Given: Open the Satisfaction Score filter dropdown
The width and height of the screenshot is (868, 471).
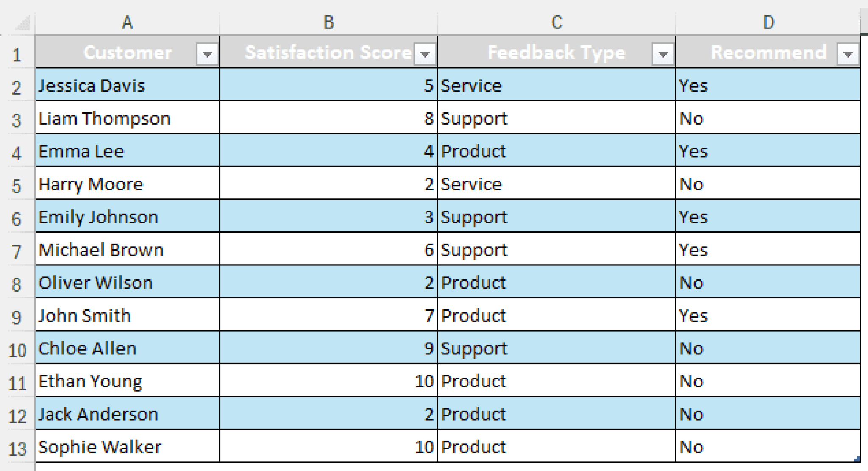Looking at the screenshot, I should pyautogui.click(x=424, y=53).
